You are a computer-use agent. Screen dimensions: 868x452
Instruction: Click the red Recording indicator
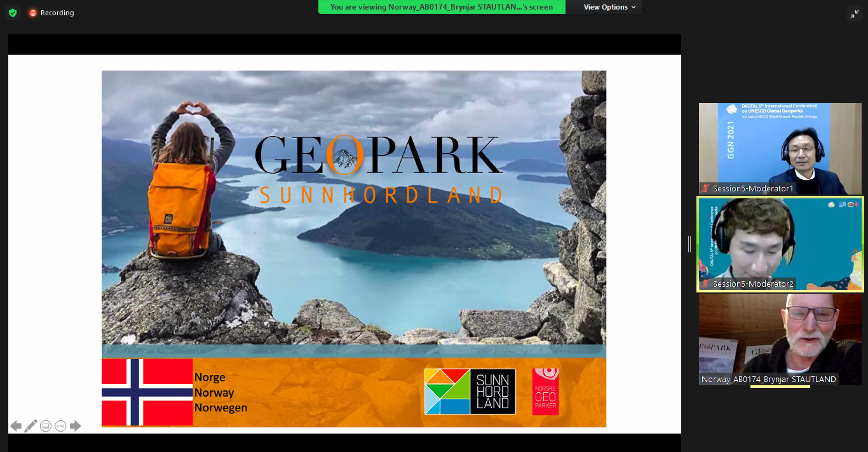pos(51,13)
